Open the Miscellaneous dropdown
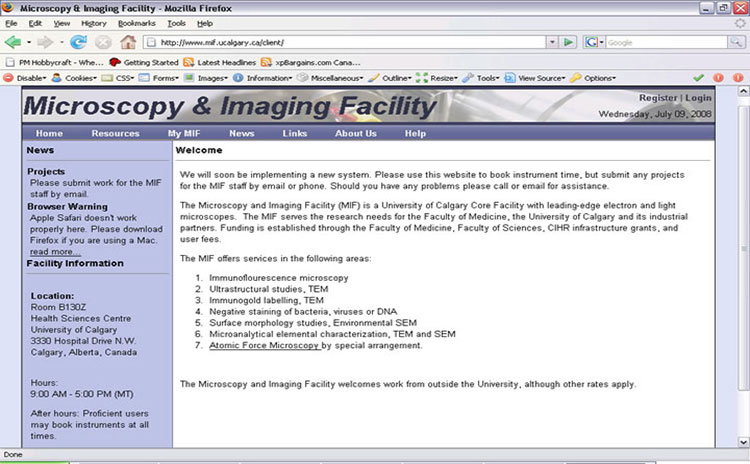Viewport: 750px width, 464px height. (330, 78)
